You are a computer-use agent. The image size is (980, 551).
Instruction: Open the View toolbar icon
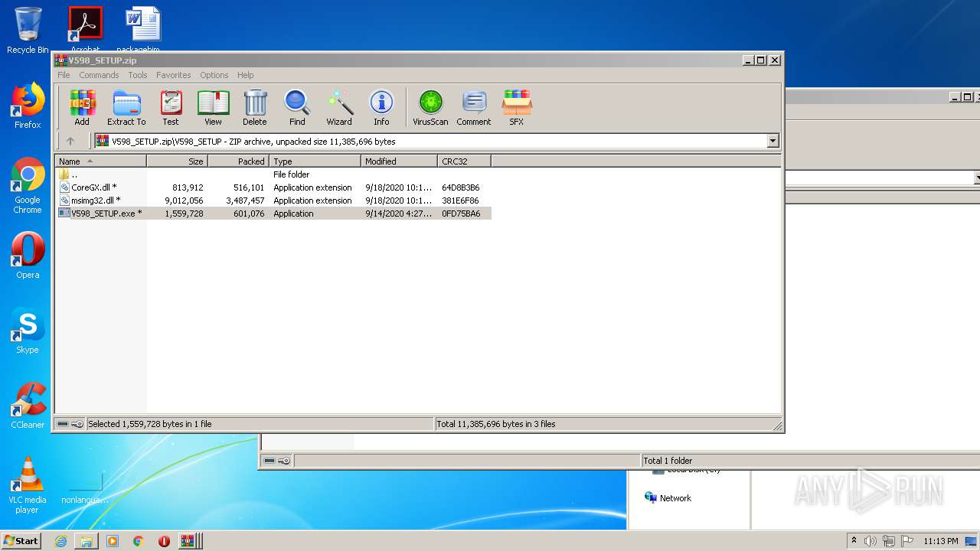coord(213,107)
